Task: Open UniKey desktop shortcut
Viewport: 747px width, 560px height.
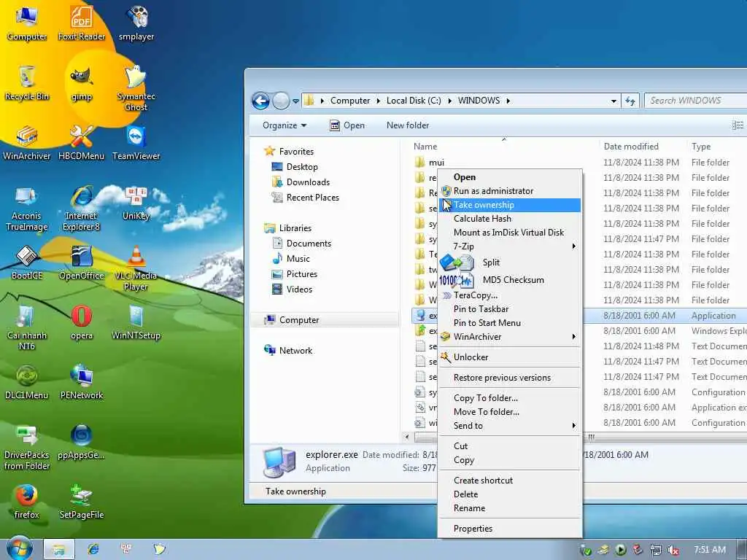Action: pyautogui.click(x=136, y=203)
